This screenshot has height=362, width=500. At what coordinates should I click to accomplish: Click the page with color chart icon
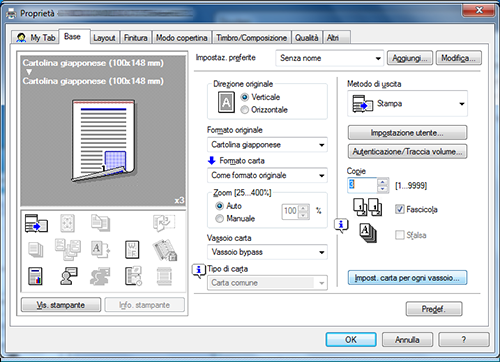35,276
